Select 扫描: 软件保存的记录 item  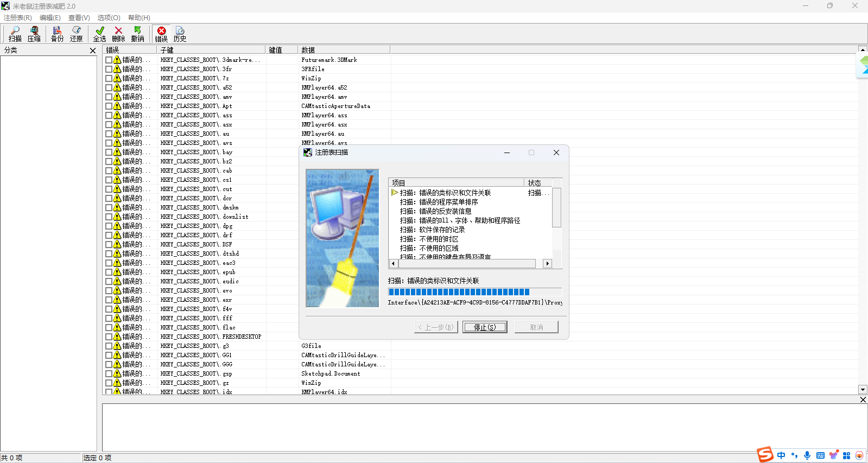click(x=432, y=230)
